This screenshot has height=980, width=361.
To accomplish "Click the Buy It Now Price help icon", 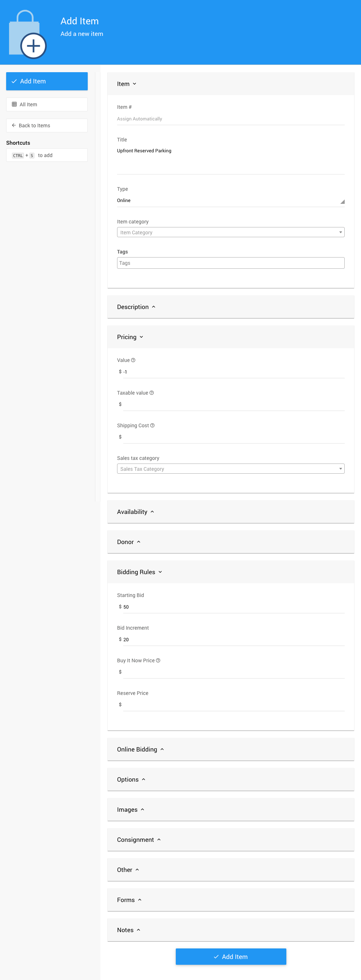I will 158,660.
